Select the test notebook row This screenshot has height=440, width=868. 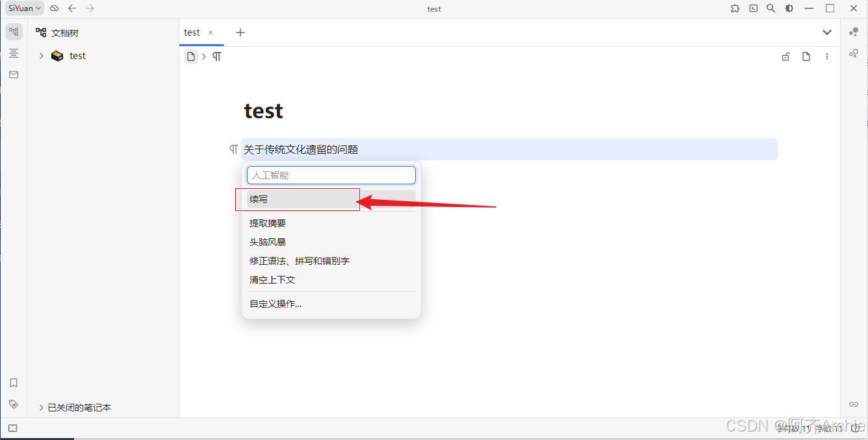tap(103, 56)
